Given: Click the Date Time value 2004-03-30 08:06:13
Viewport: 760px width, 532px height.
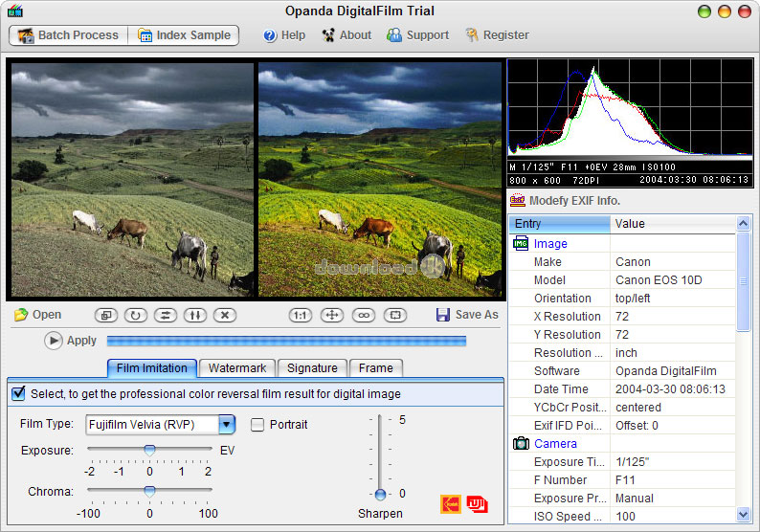Looking at the screenshot, I should coord(670,389).
